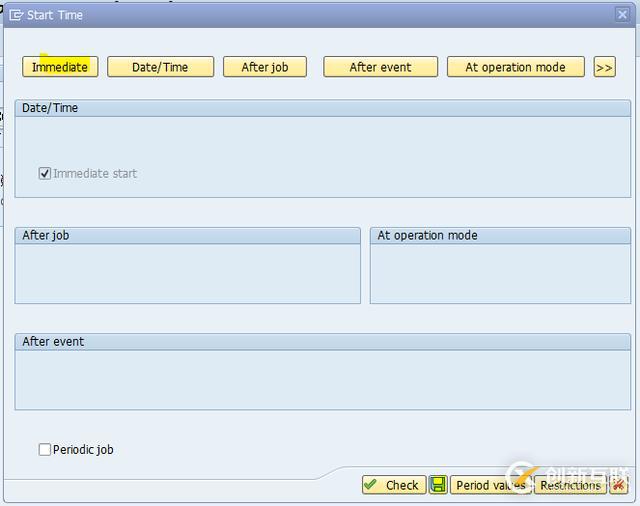The height and width of the screenshot is (506, 640).
Task: Click the Start Time window icon
Action: 16,15
